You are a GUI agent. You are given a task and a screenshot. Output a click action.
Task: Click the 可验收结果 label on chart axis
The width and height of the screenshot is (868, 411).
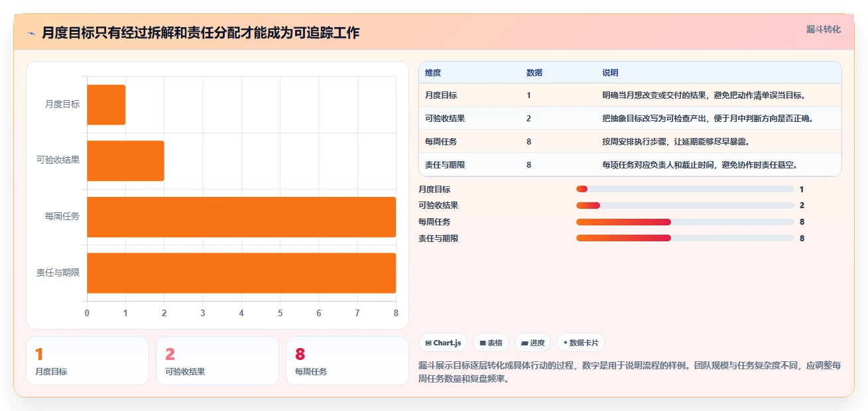pos(58,160)
